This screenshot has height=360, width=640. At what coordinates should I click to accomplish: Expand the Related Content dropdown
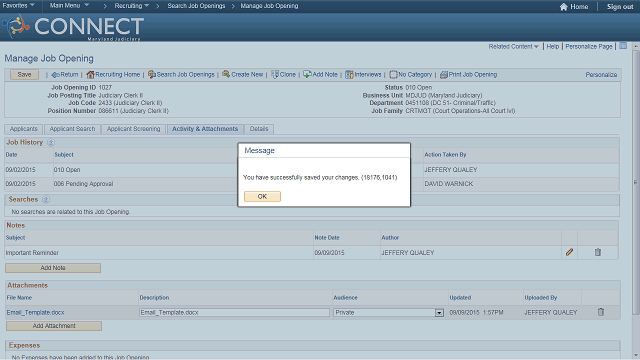click(513, 47)
